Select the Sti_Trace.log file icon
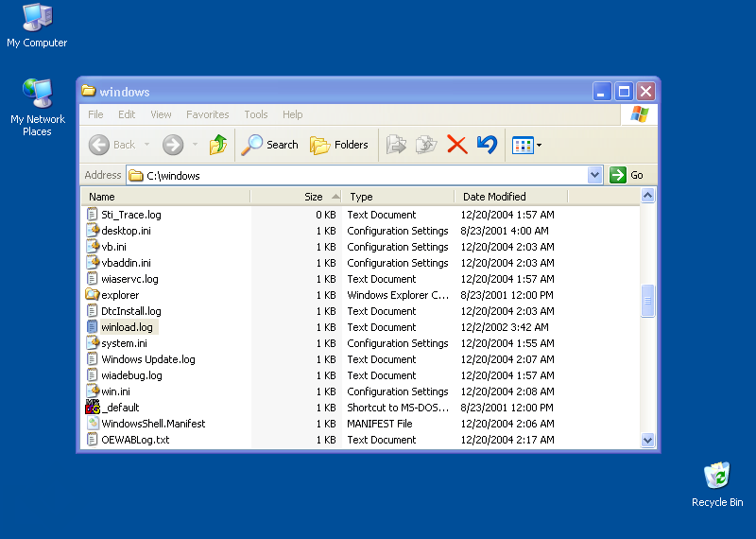 pyautogui.click(x=92, y=215)
